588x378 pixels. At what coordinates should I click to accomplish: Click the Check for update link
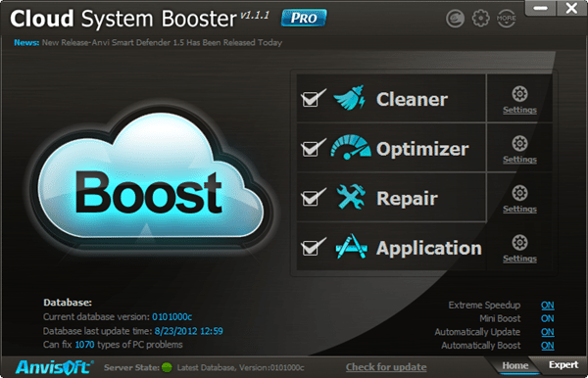click(386, 367)
